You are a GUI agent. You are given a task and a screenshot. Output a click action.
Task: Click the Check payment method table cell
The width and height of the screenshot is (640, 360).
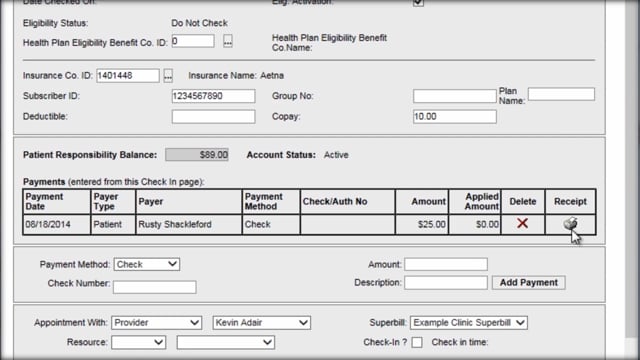click(x=271, y=224)
